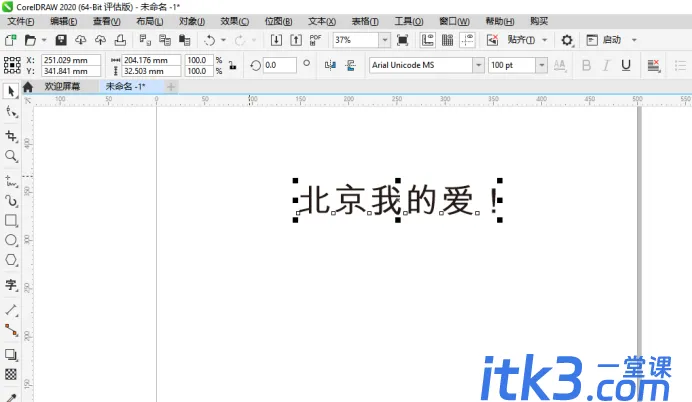Click the object width field
Viewport: 692px width, 402px height.
pos(151,60)
